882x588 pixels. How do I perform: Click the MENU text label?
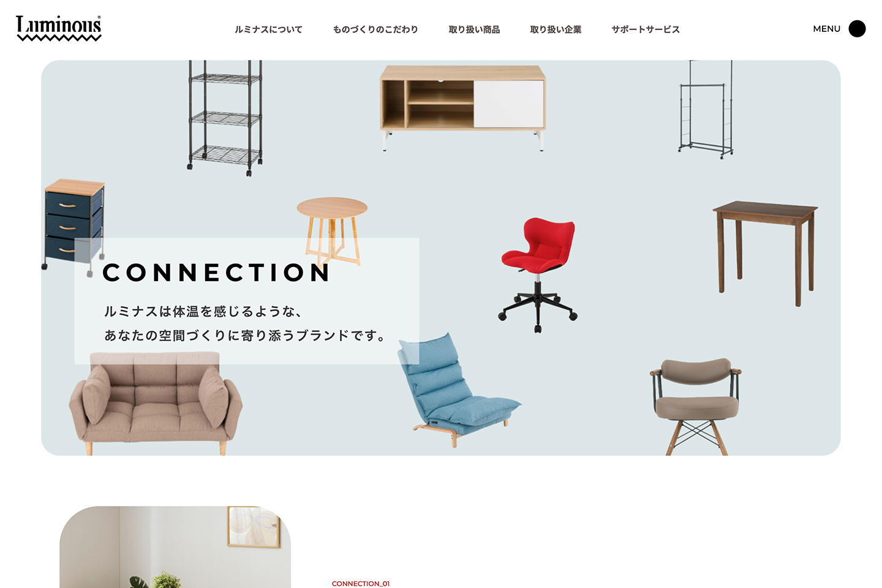pyautogui.click(x=826, y=29)
